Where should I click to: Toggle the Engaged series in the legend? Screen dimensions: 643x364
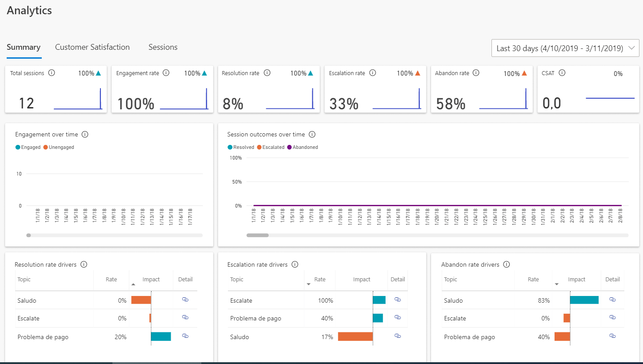tap(28, 147)
